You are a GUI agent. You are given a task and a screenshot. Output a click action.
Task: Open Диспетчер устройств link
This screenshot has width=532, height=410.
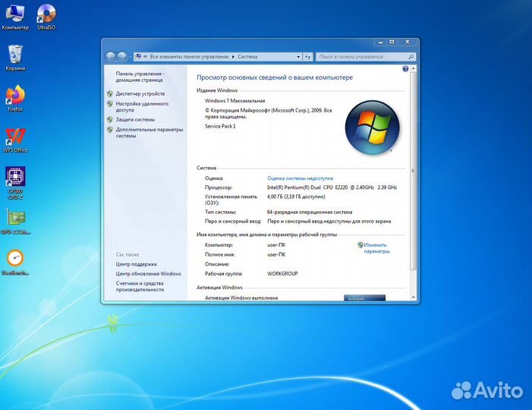[140, 93]
